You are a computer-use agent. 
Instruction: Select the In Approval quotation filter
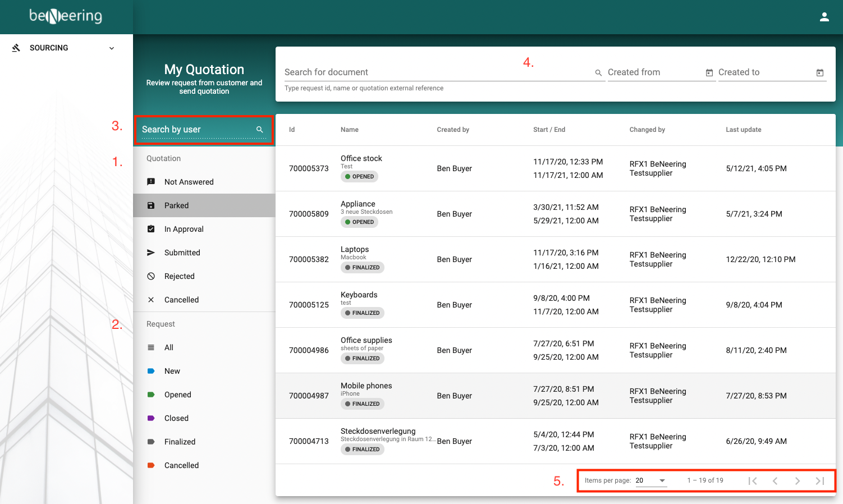point(184,229)
